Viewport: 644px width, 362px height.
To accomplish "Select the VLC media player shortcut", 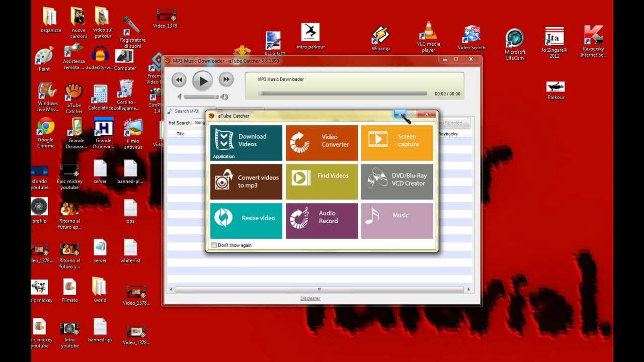I will pyautogui.click(x=428, y=37).
